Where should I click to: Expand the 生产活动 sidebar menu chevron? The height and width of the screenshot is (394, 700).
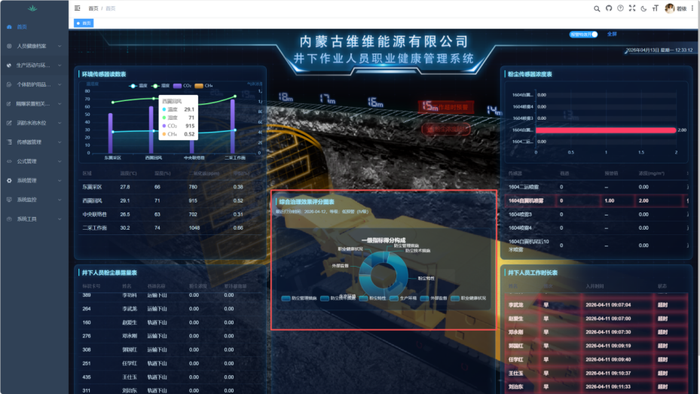coord(60,65)
